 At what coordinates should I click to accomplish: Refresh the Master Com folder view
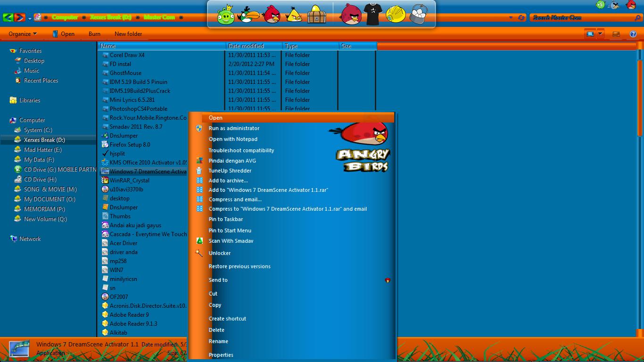click(x=521, y=17)
